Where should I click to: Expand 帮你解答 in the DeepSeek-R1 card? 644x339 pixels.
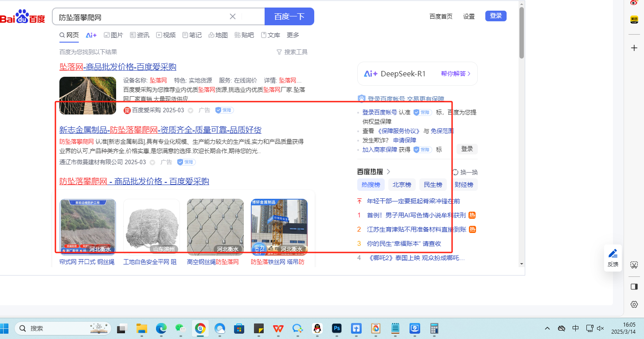tap(456, 74)
